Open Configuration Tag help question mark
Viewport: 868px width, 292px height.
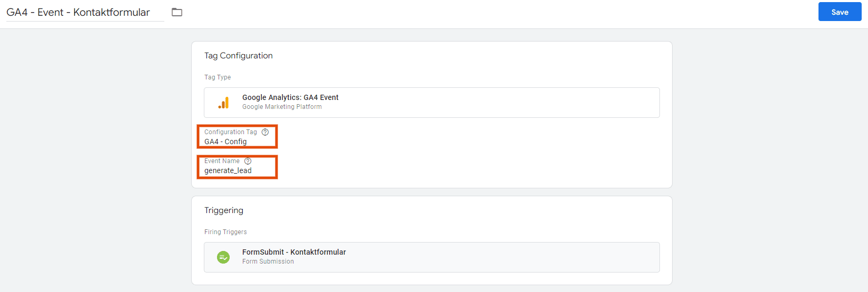(x=265, y=132)
